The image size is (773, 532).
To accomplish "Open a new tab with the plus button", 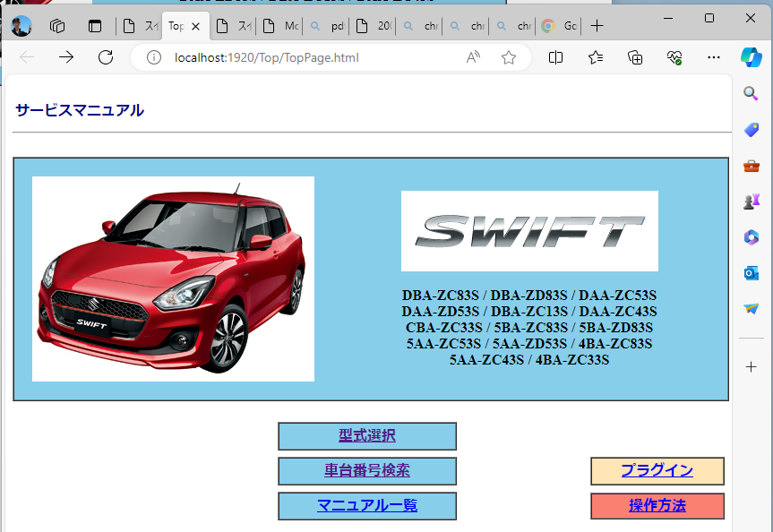I will click(597, 26).
